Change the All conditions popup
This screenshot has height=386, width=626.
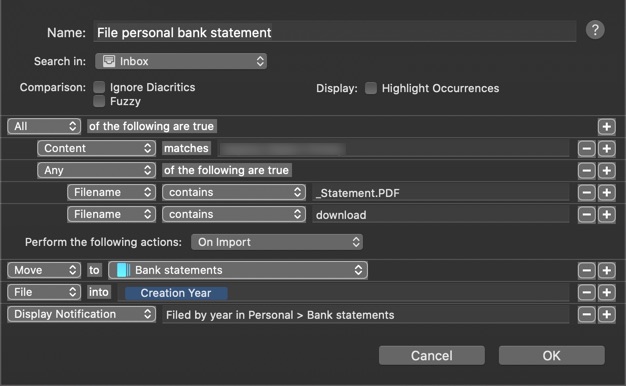click(x=44, y=126)
